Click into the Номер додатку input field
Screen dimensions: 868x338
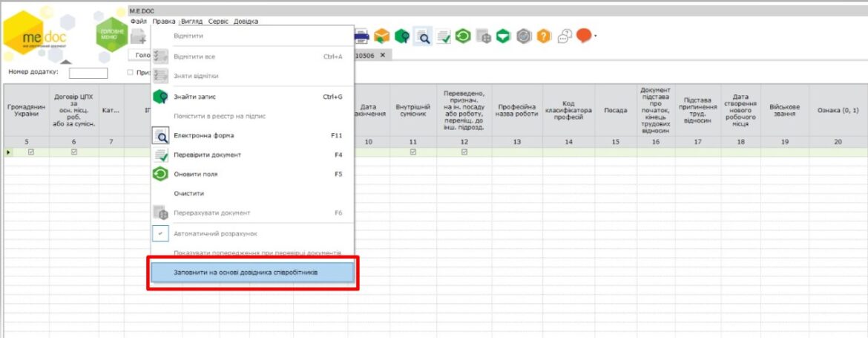point(88,73)
